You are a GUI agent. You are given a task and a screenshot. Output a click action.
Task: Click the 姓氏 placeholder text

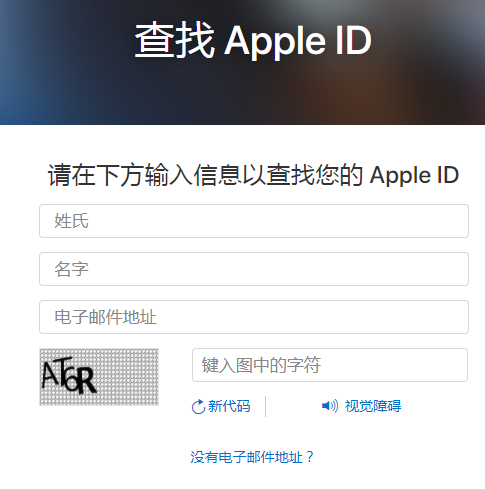71,221
